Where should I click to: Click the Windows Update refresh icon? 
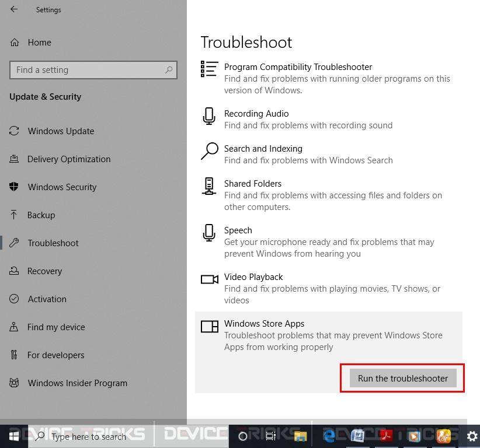[x=13, y=131]
